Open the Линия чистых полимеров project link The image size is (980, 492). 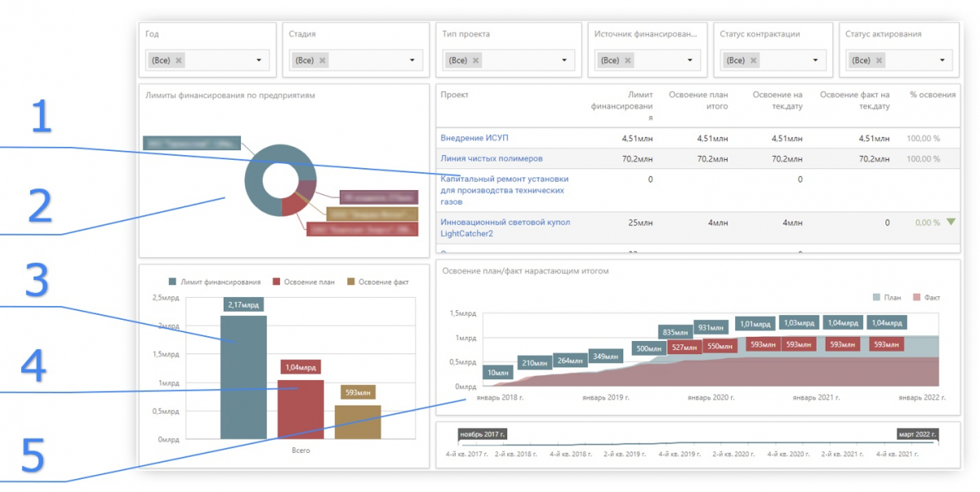491,158
